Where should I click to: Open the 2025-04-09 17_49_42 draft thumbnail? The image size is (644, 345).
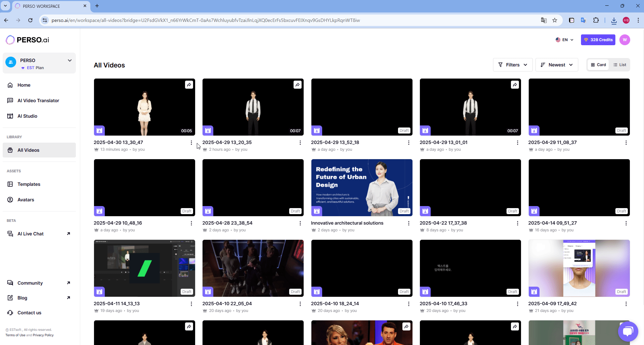579,268
